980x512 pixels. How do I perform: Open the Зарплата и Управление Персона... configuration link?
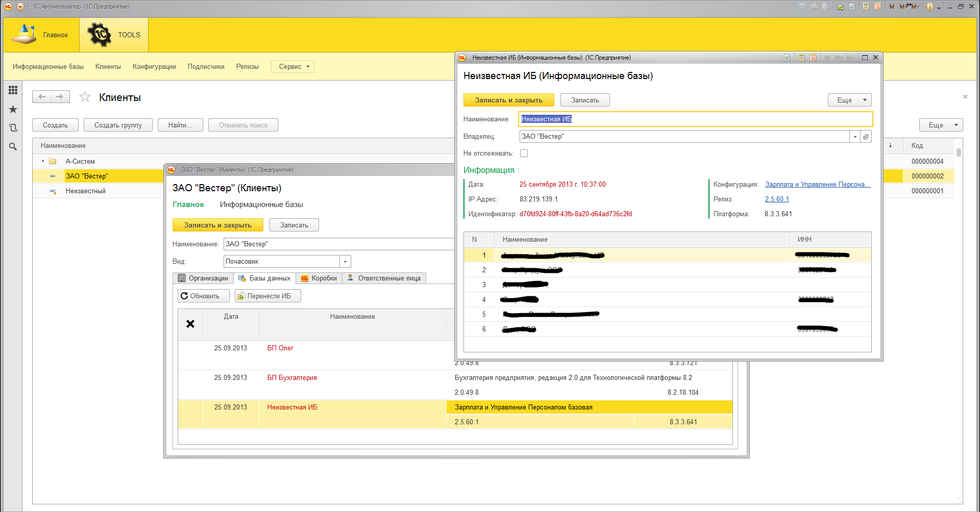[x=818, y=185]
